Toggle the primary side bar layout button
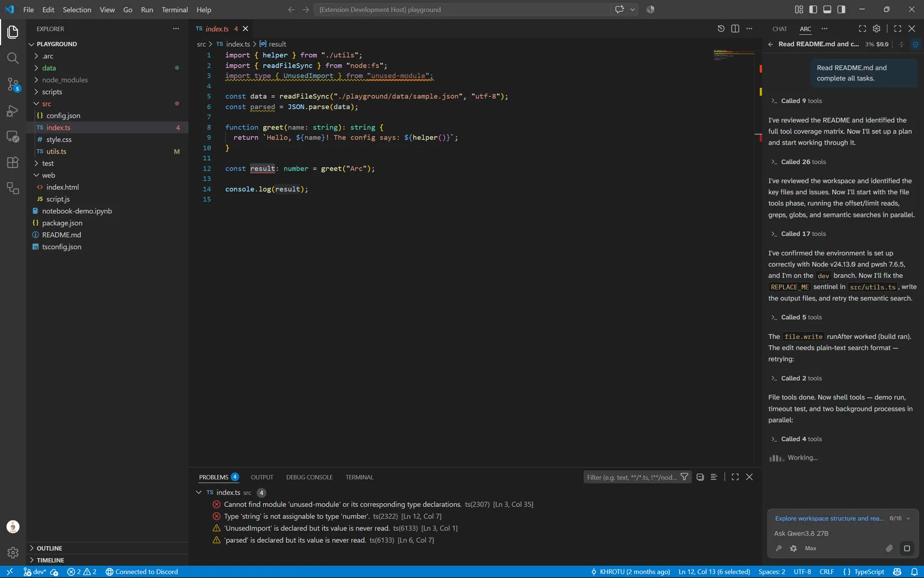The width and height of the screenshot is (924, 578). click(813, 9)
